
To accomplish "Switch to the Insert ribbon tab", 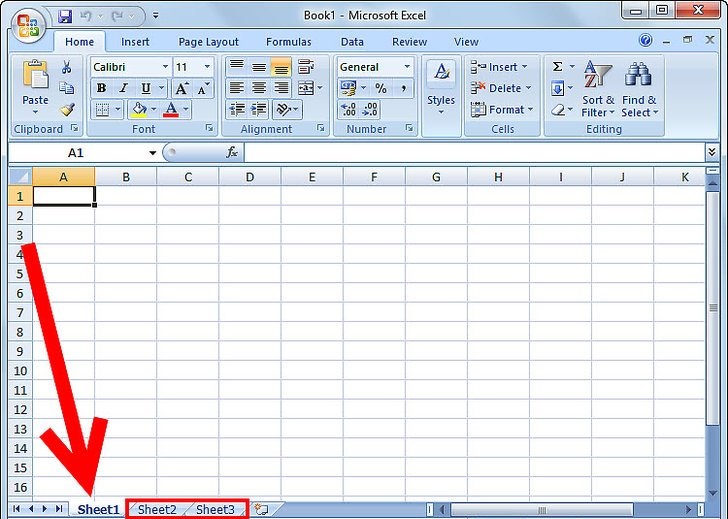I will click(x=135, y=42).
